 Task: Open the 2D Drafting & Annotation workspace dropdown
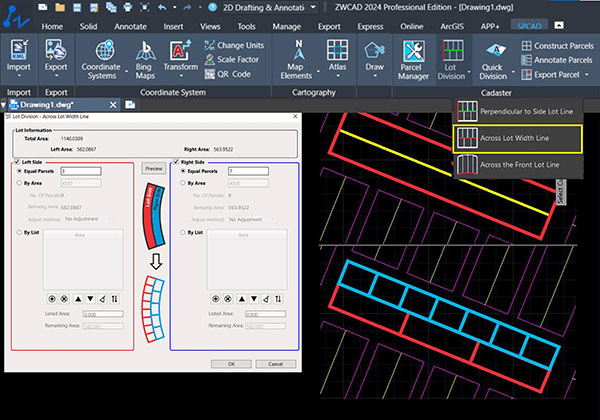313,7
